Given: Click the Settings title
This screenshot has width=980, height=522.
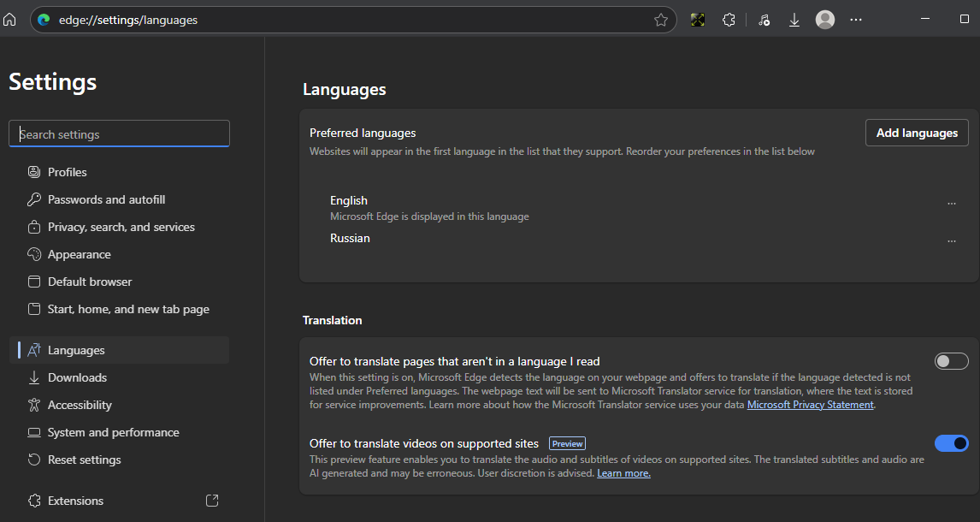Looking at the screenshot, I should click(52, 82).
